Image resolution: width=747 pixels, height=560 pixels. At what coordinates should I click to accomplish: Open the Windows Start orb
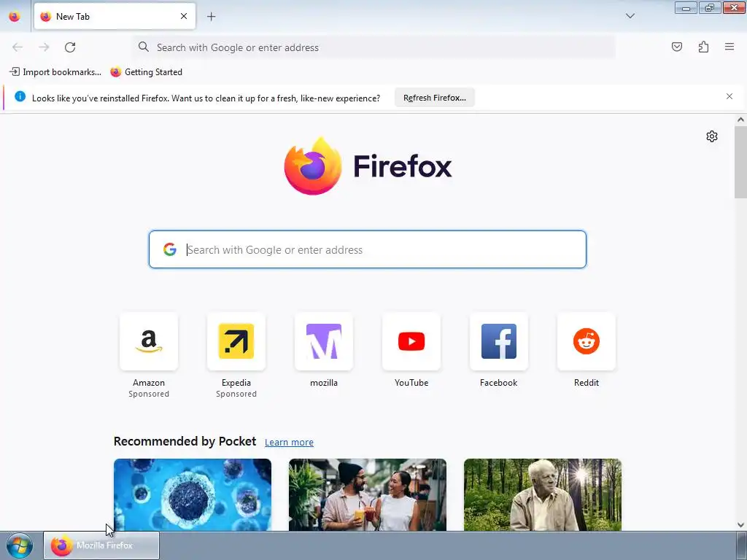tap(20, 545)
